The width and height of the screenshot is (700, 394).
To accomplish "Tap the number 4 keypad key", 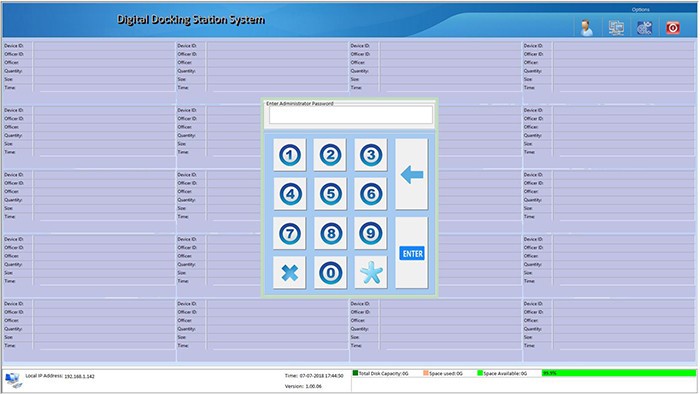I will (290, 194).
